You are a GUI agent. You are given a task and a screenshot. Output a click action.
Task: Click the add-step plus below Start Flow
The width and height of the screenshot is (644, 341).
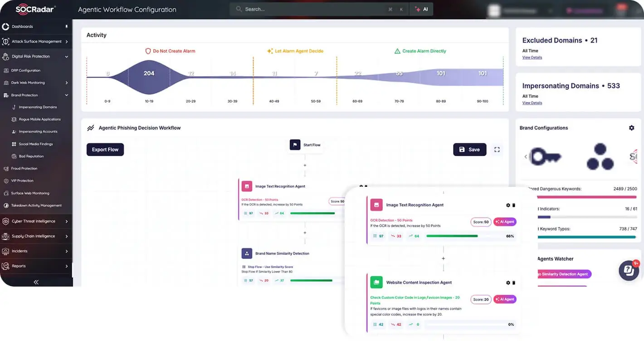coord(305,166)
